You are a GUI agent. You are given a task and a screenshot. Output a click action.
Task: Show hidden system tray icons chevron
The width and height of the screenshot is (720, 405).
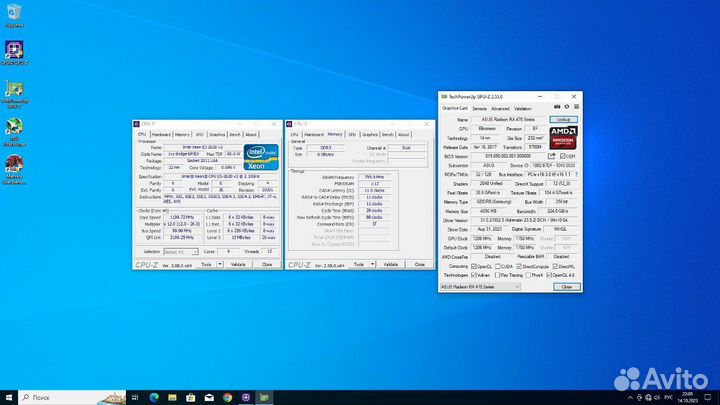[x=630, y=398]
